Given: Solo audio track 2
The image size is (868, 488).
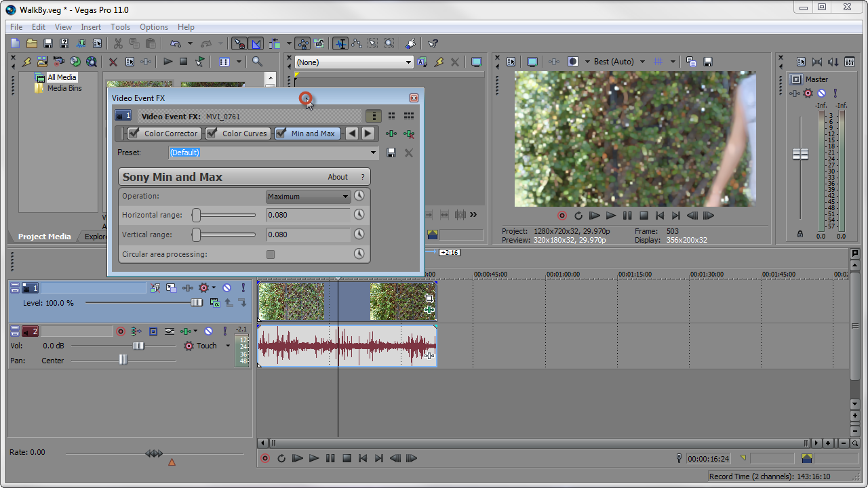Looking at the screenshot, I should [225, 331].
